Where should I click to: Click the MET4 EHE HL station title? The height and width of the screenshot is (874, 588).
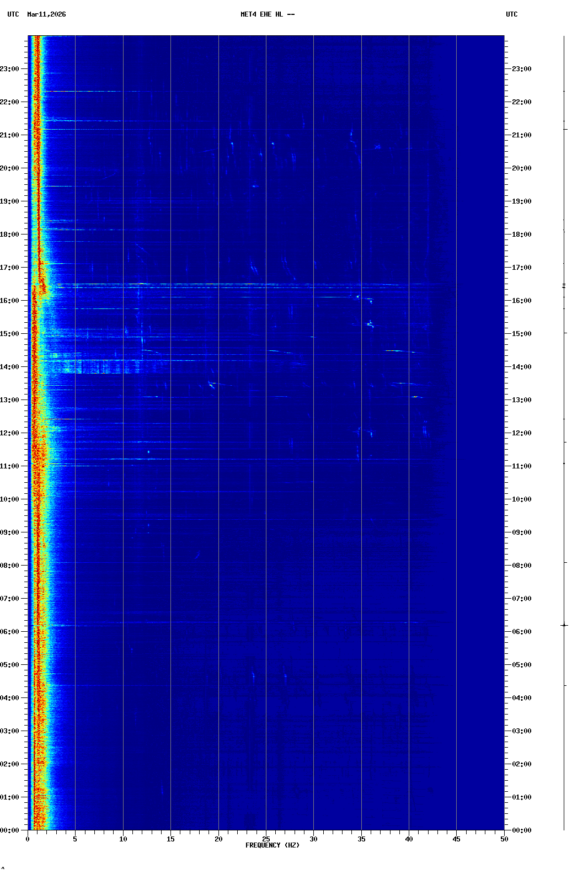[x=267, y=14]
